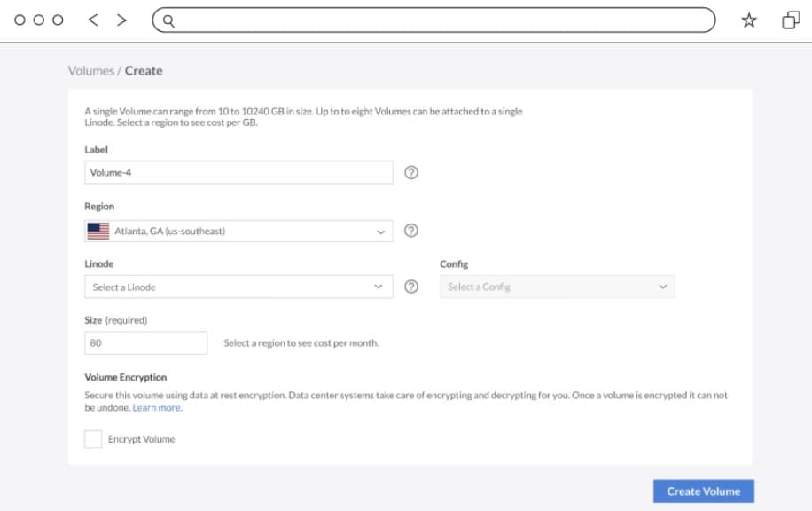The image size is (812, 511).
Task: Click the help icon beside the Region dropdown
Action: (x=410, y=231)
